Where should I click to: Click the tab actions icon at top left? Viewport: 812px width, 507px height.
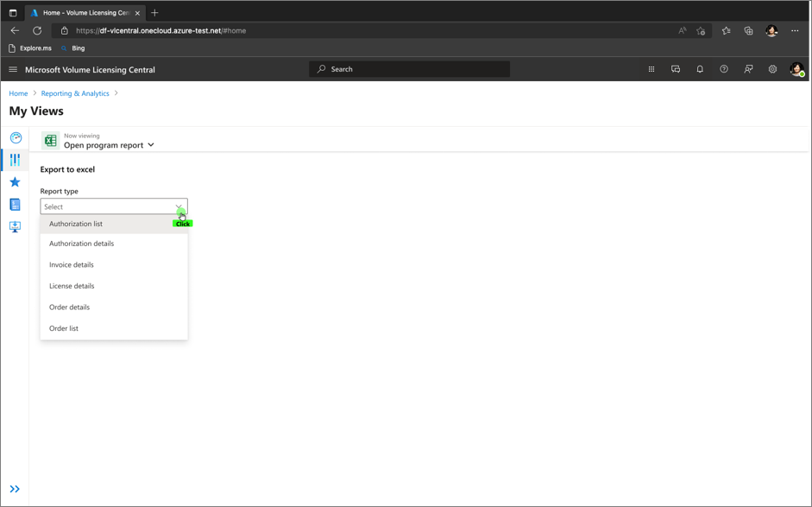[13, 13]
